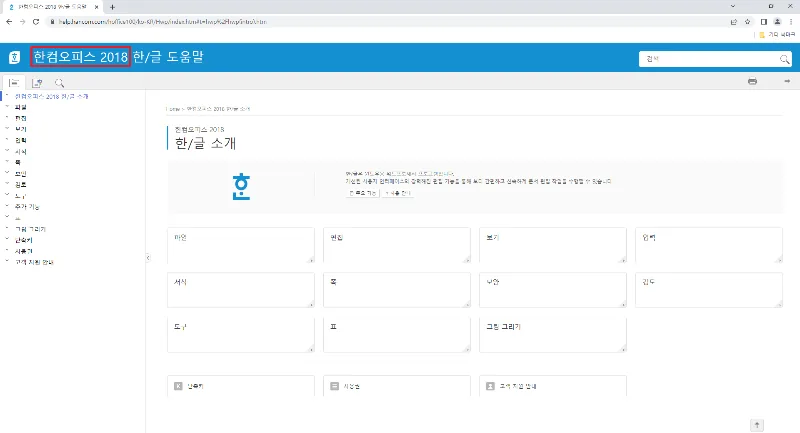Expand the 쪽 tree node arrow

pos(7,162)
